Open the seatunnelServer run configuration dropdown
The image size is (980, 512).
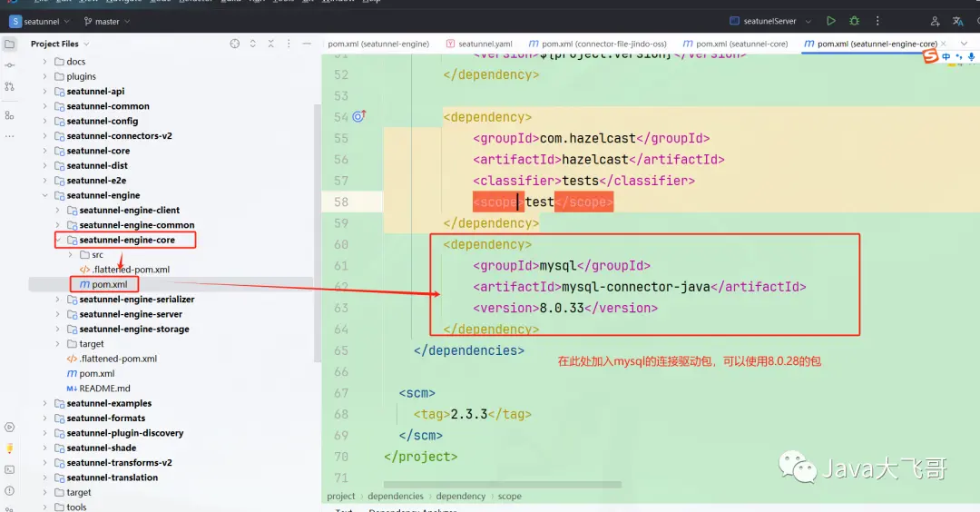point(770,21)
